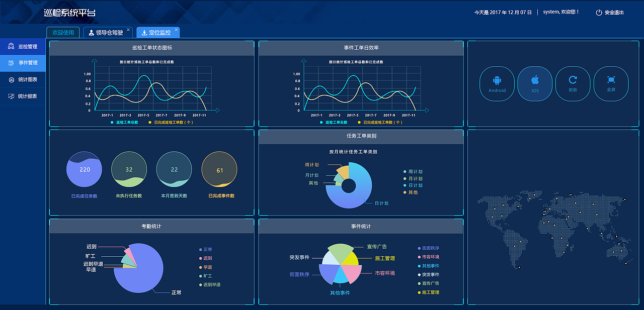644x310 pixels.
Task: Toggle 周计划 legend entry in 任务工单类别
Action: (413, 172)
